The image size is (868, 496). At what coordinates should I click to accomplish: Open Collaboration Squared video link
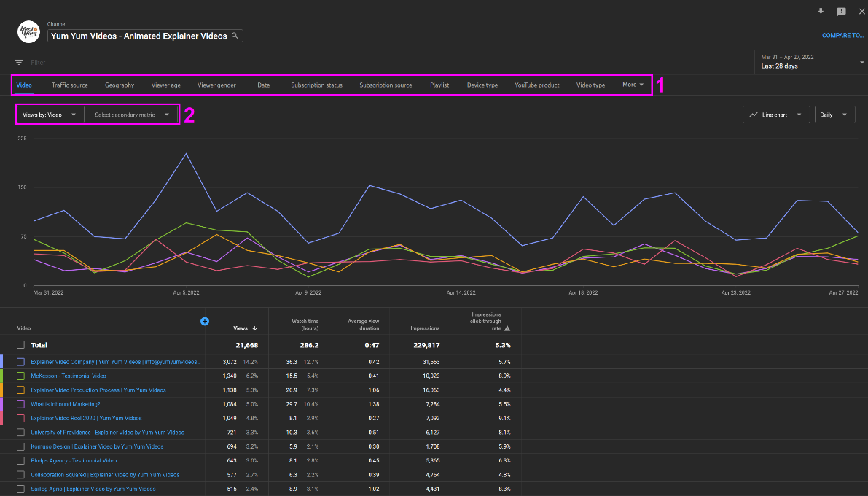pyautogui.click(x=105, y=475)
